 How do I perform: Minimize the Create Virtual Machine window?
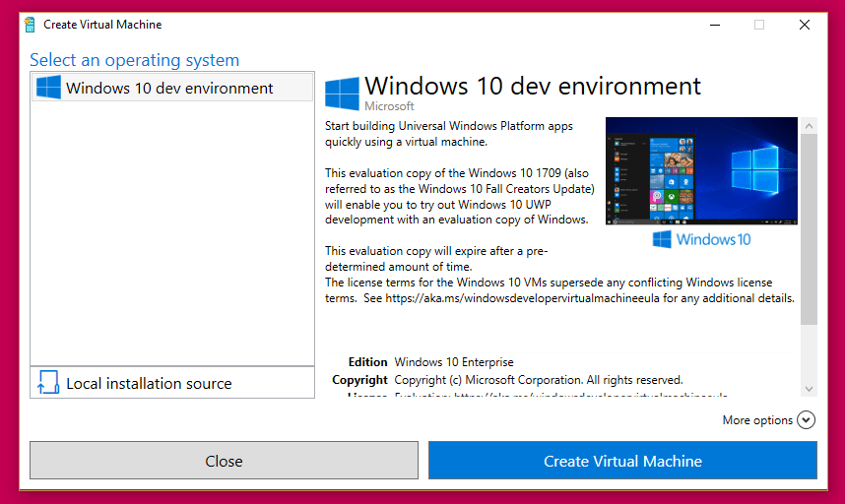(x=715, y=25)
